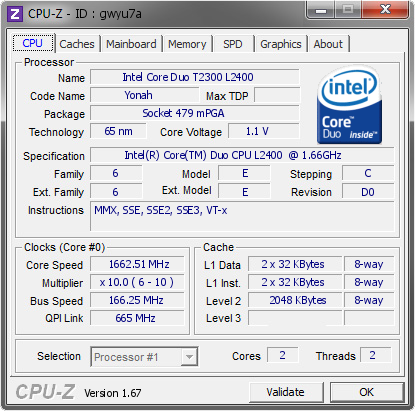Click the Stepping value C

coord(368,173)
